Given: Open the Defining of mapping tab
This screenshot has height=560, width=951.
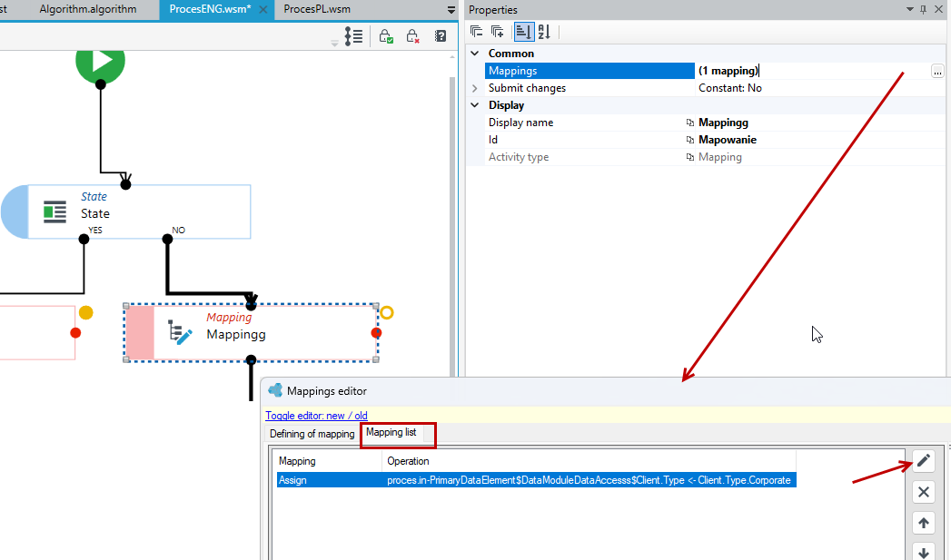Looking at the screenshot, I should 312,434.
